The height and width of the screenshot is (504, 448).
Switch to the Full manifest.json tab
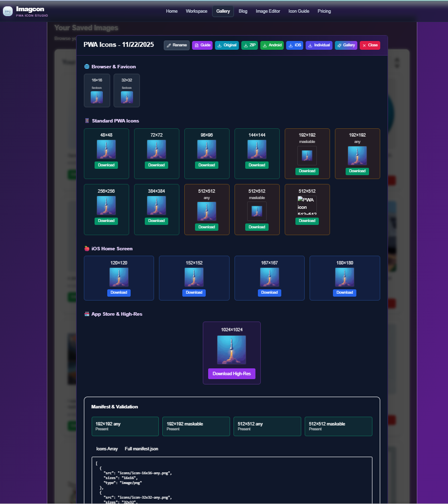point(143,448)
